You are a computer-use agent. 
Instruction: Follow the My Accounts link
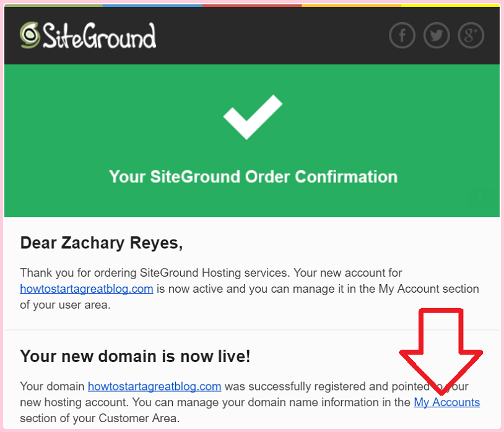(x=447, y=402)
